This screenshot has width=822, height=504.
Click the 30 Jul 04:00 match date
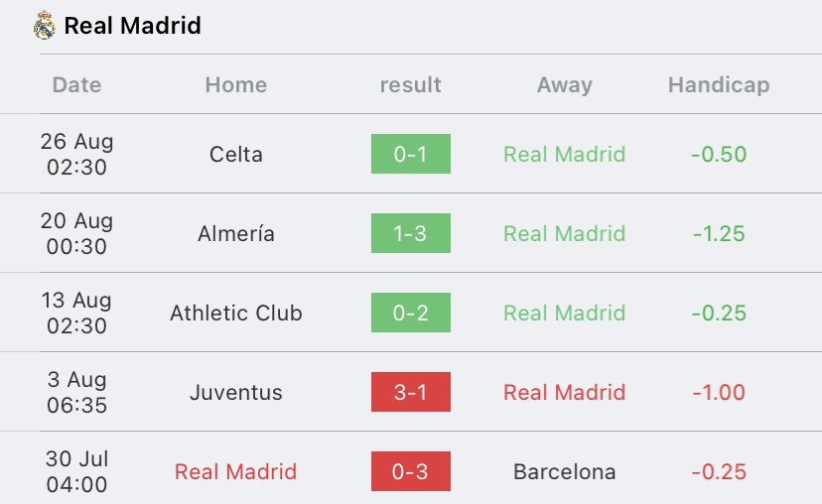(x=77, y=471)
